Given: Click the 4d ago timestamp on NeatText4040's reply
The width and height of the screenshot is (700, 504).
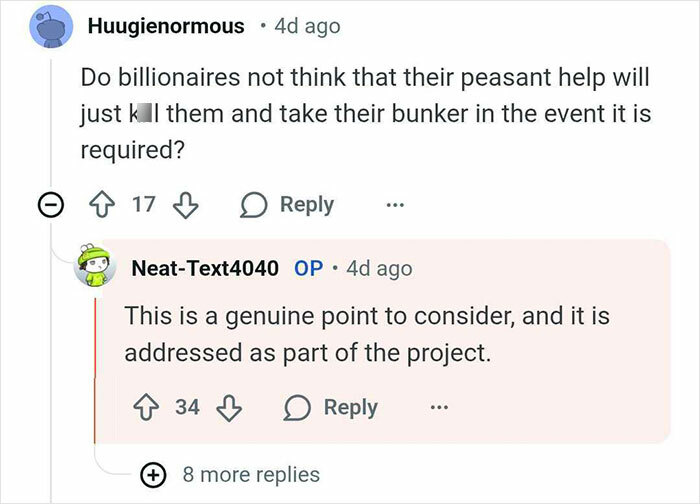Looking at the screenshot, I should [x=377, y=268].
